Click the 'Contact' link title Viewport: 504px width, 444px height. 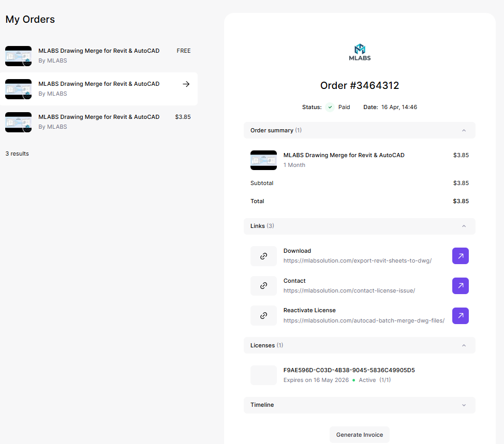point(294,281)
